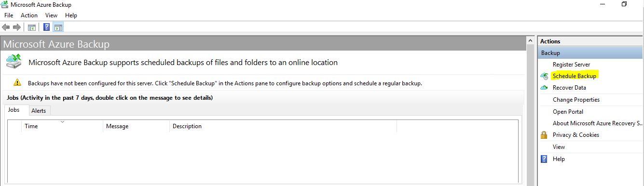Click the Help question mark icon in Actions
The width and height of the screenshot is (644, 186).
click(544, 159)
